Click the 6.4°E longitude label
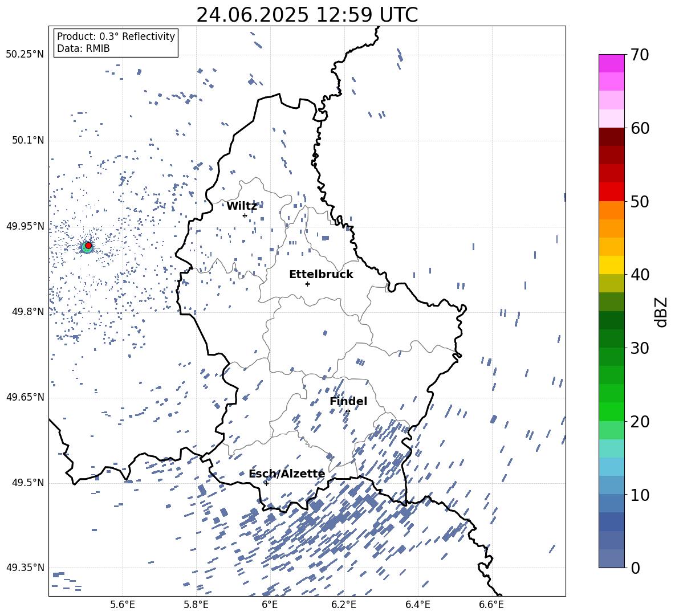The height and width of the screenshot is (616, 675). [x=417, y=605]
